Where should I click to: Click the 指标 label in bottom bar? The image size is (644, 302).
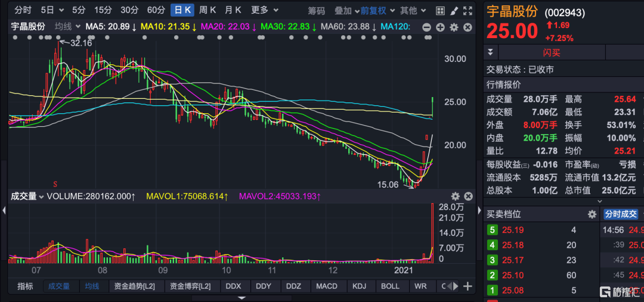coord(25,286)
